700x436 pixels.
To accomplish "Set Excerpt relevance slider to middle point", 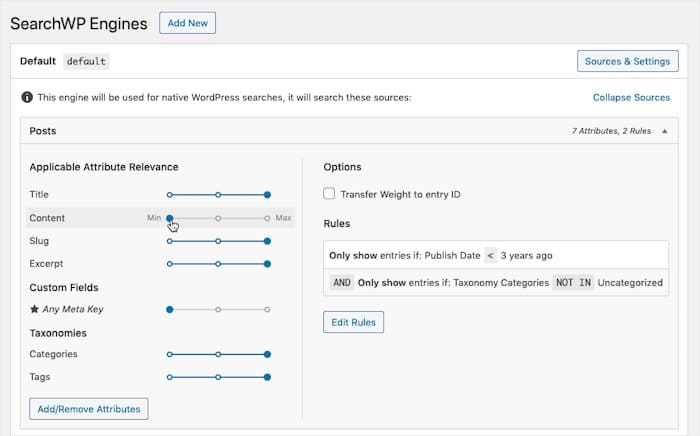I will (x=218, y=264).
